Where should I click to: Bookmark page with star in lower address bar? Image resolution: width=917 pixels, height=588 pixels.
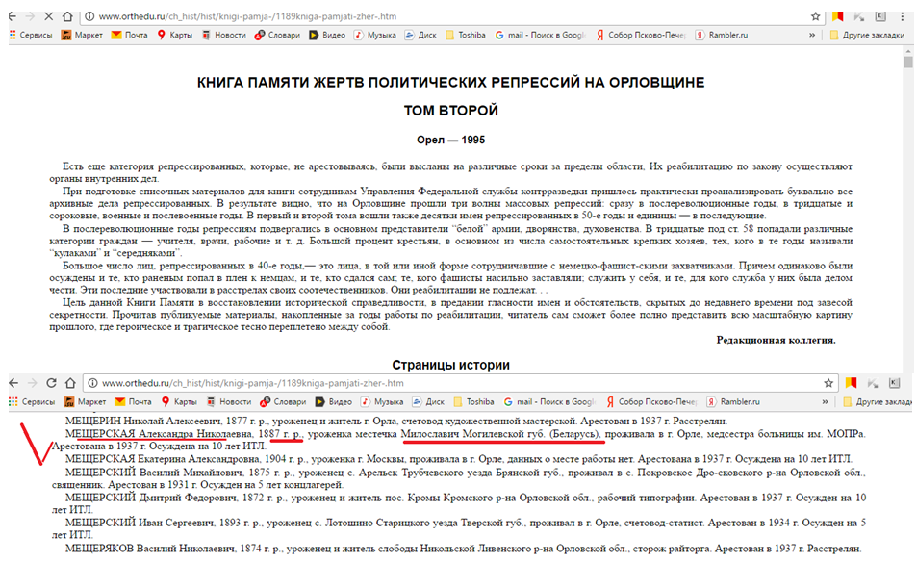(x=828, y=383)
